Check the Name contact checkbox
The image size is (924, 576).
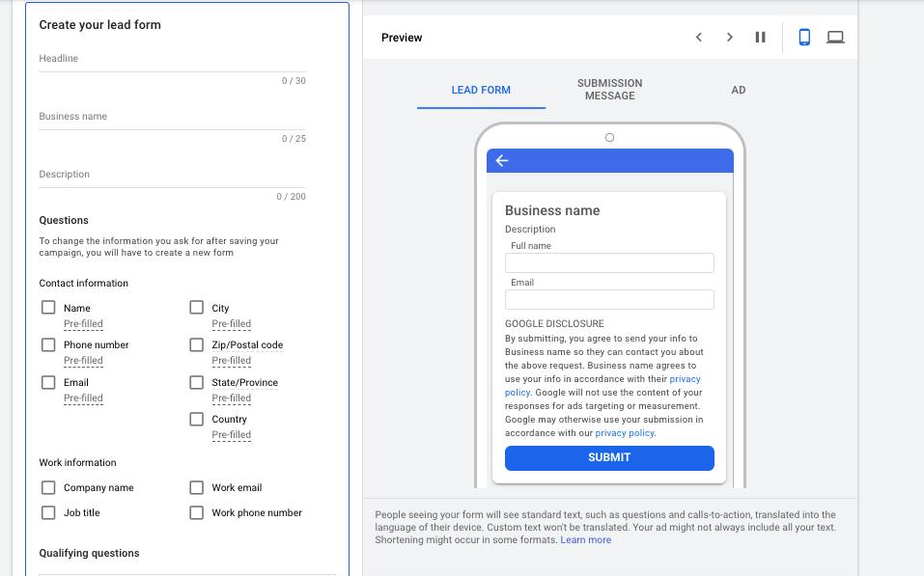coord(48,308)
